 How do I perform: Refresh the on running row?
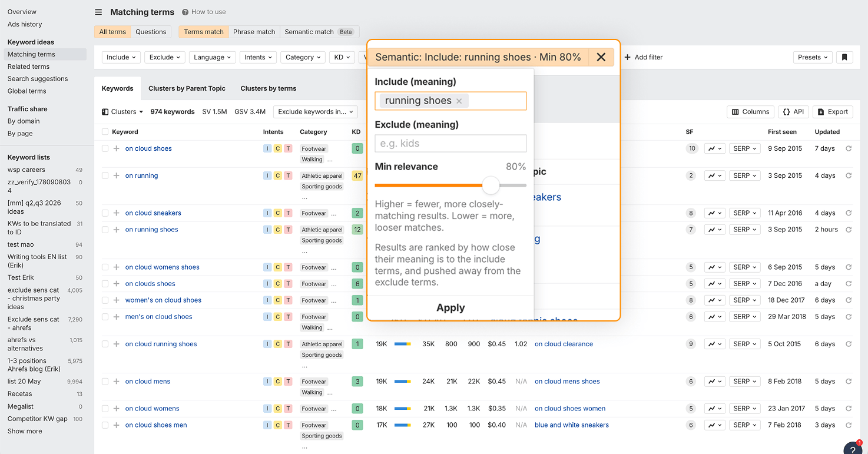point(849,175)
